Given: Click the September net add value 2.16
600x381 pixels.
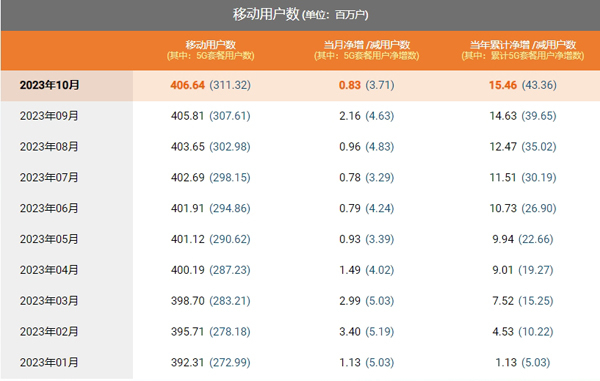Looking at the screenshot, I should [x=350, y=116].
